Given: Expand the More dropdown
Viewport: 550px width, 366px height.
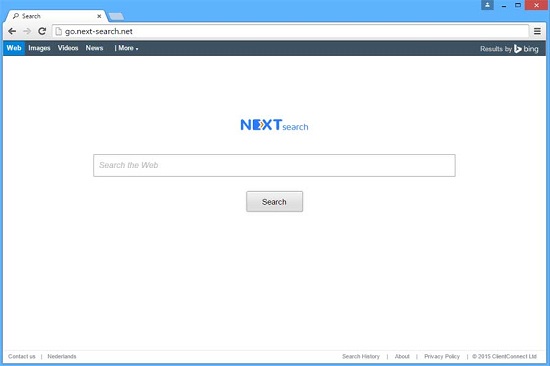Looking at the screenshot, I should point(128,48).
